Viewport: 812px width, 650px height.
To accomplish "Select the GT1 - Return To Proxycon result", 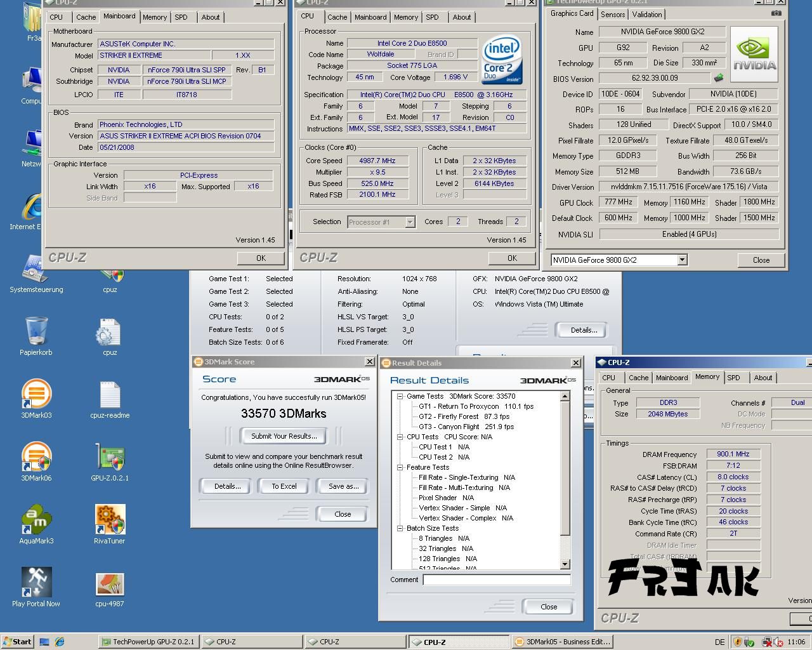I will [476, 406].
